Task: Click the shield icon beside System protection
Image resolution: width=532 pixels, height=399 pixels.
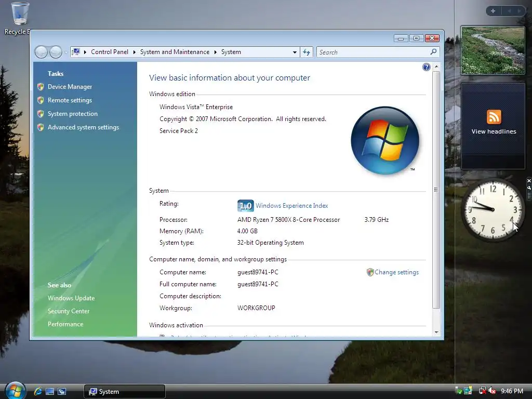Action: (x=41, y=114)
